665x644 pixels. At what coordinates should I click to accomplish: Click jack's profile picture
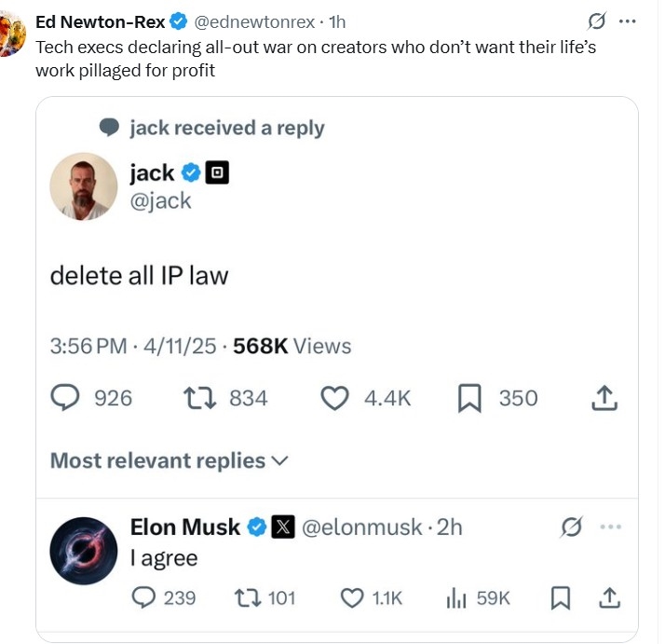(x=83, y=186)
